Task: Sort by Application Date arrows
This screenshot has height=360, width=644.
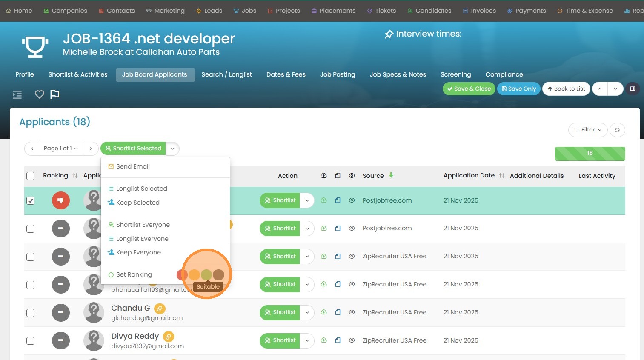Action: point(502,175)
